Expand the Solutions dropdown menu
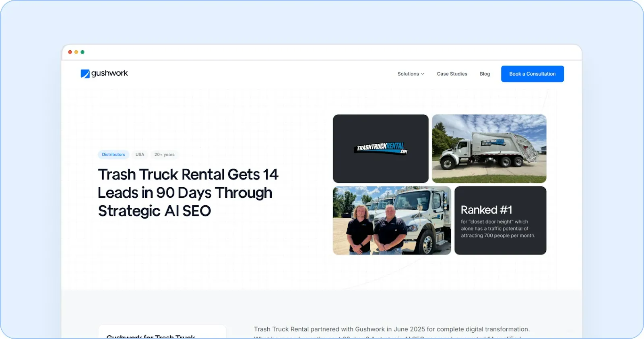Viewport: 644px width, 339px height. click(x=411, y=74)
